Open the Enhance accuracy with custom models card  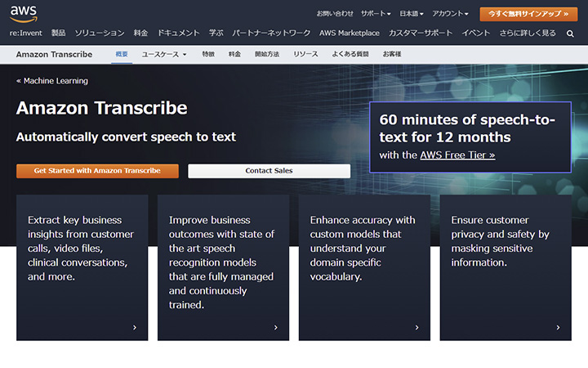tap(364, 267)
